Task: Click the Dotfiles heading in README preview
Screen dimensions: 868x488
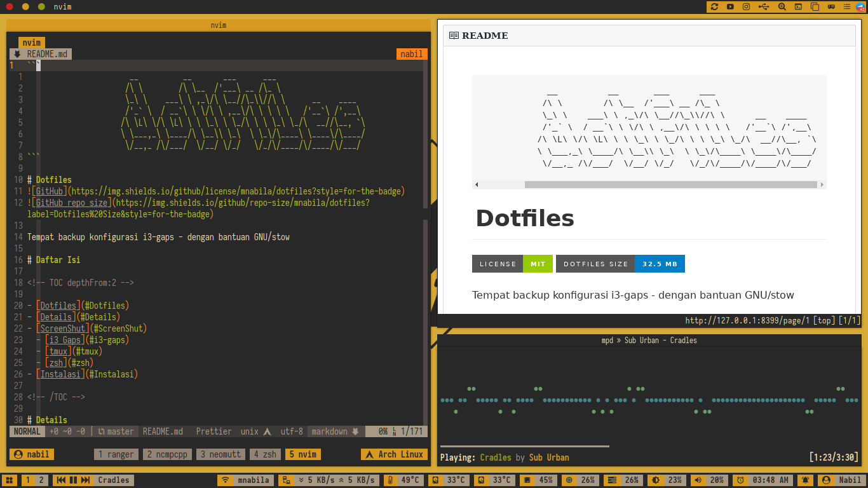Action: 525,218
